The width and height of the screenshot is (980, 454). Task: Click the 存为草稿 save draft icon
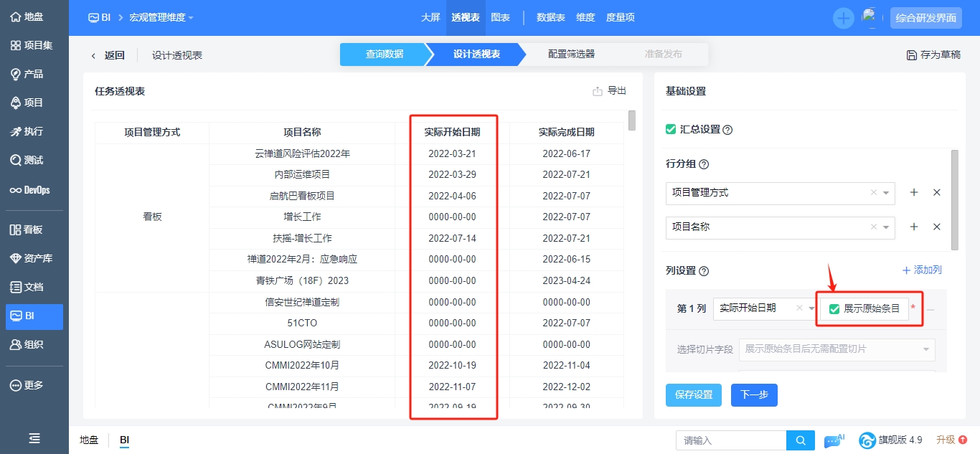[912, 55]
